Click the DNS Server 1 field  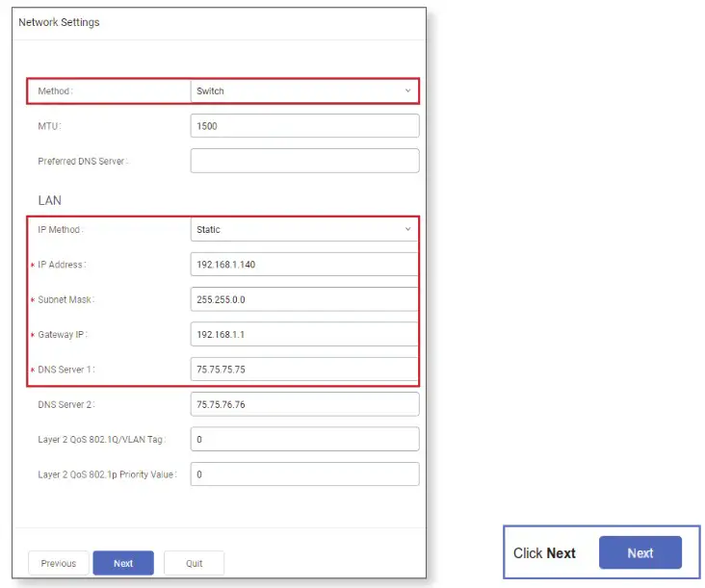pyautogui.click(x=304, y=369)
